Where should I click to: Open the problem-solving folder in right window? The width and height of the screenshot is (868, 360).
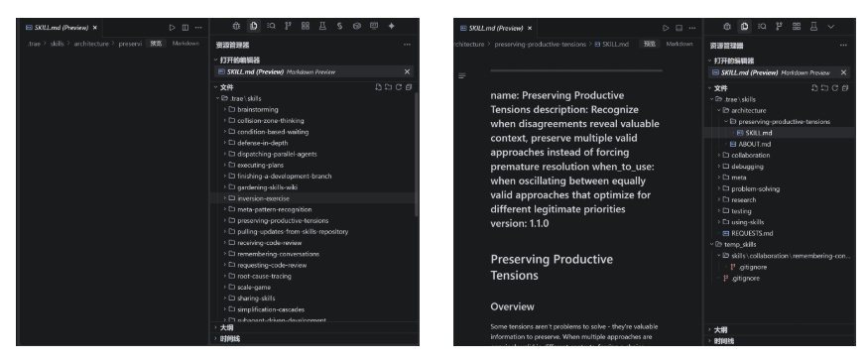pos(780,188)
